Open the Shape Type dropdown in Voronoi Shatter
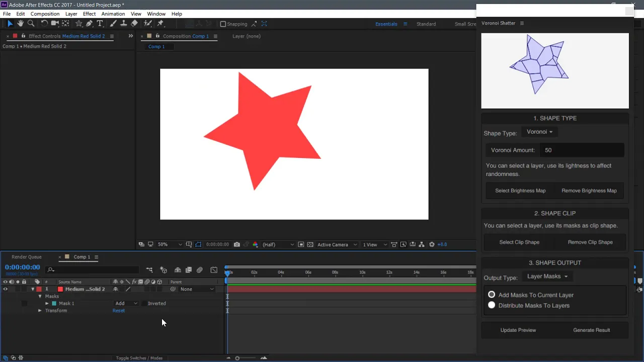The image size is (644, 362). [x=539, y=132]
